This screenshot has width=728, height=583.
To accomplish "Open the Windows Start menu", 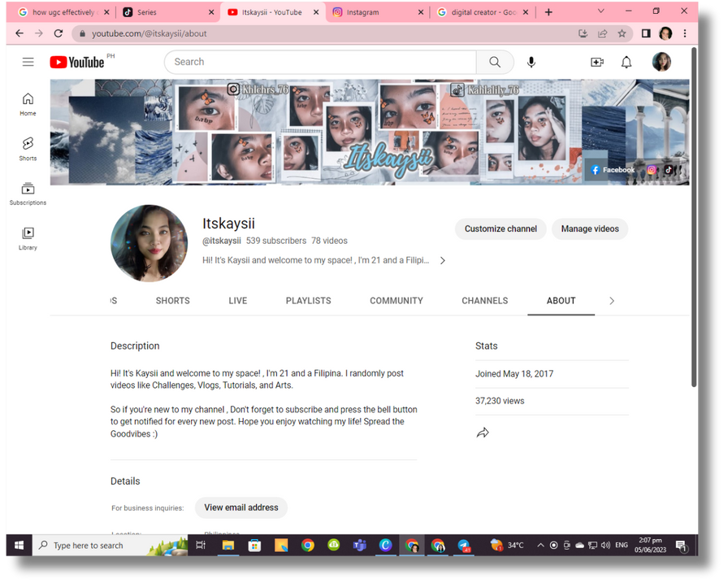I will [19, 546].
